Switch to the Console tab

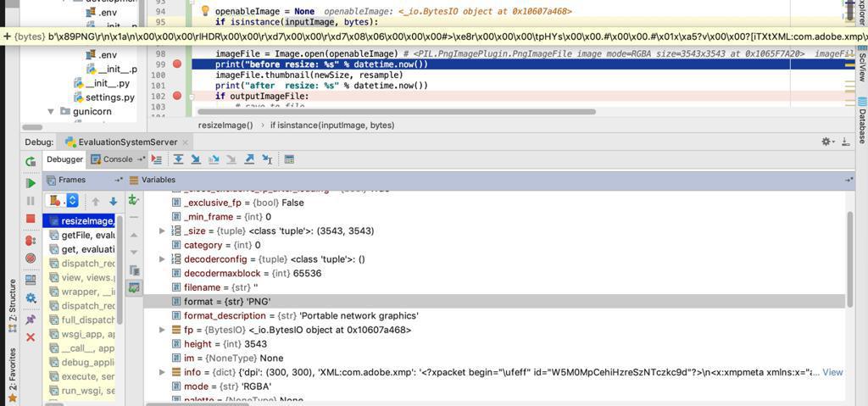[117, 159]
